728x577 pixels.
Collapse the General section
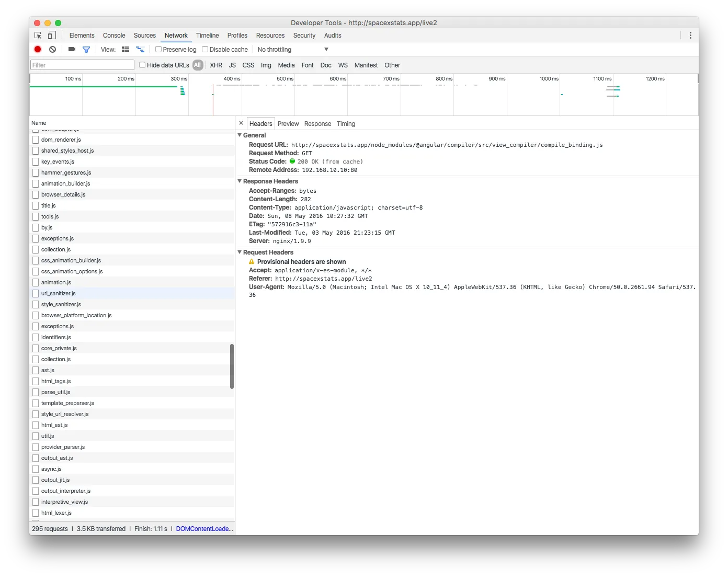(240, 135)
